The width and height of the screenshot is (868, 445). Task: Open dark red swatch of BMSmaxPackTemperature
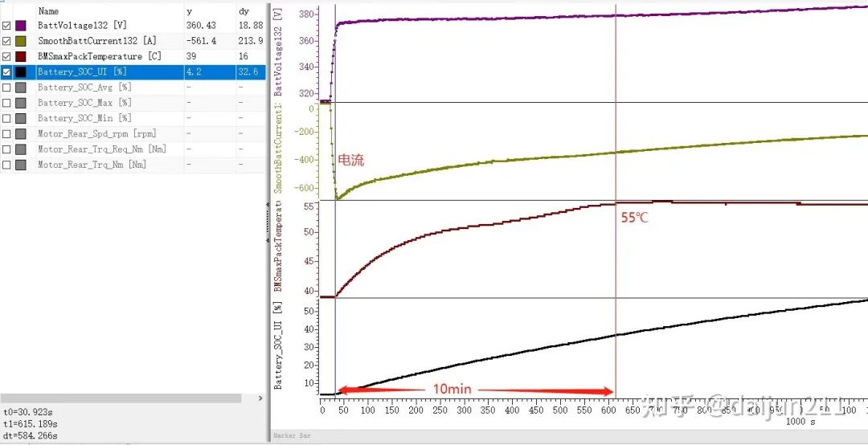(x=20, y=56)
